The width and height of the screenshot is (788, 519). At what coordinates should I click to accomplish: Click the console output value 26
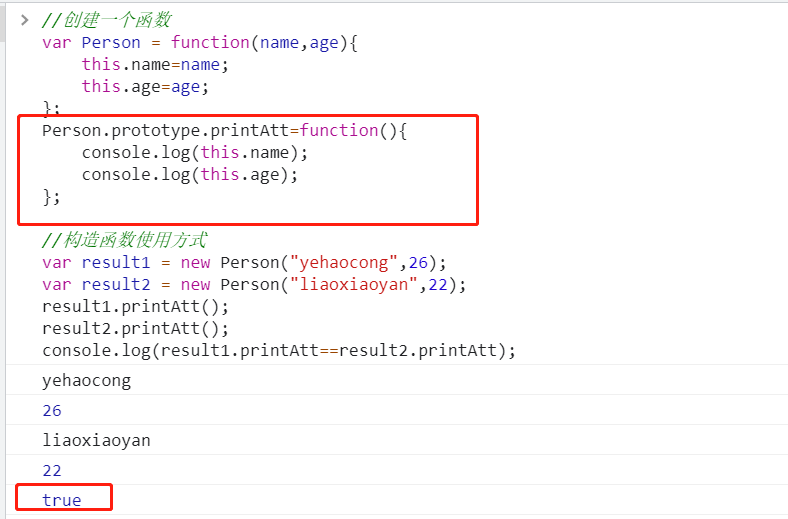pos(52,410)
